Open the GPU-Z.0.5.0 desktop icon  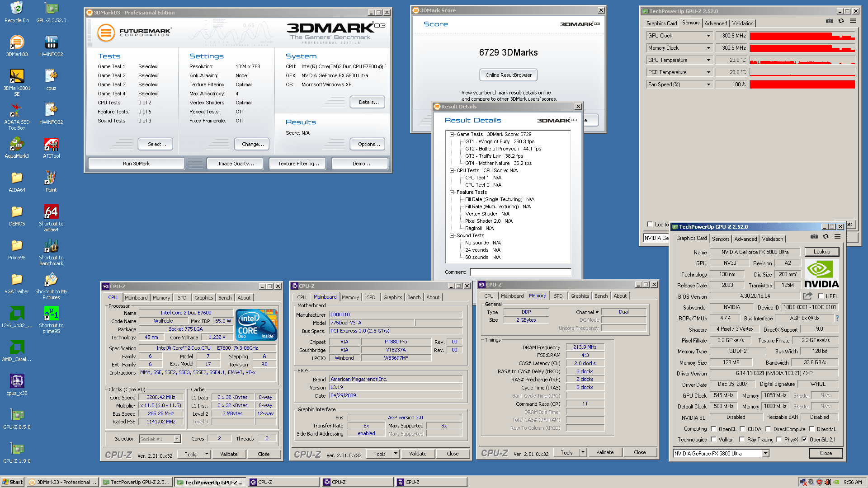[17, 418]
